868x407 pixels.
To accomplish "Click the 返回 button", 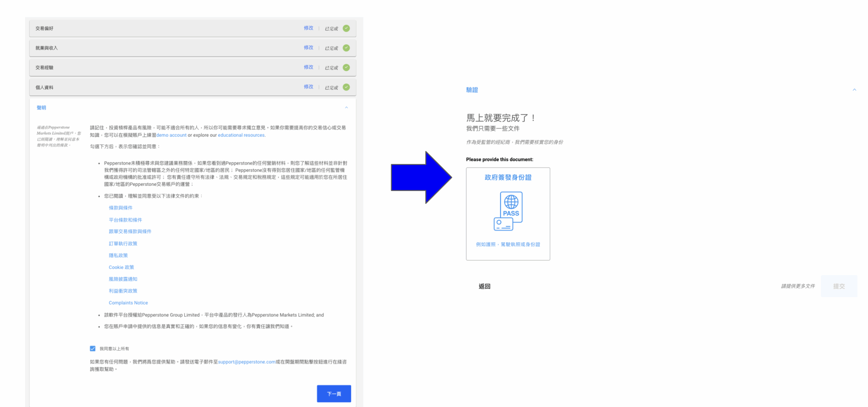I will click(x=484, y=286).
